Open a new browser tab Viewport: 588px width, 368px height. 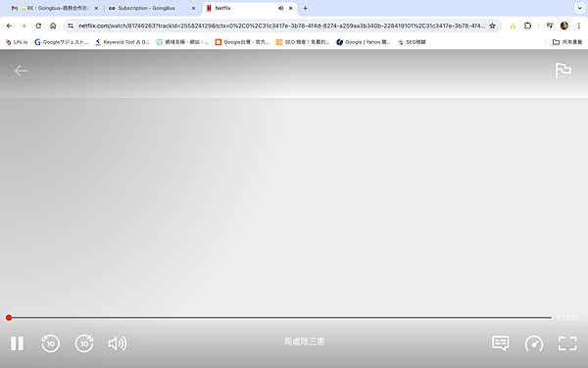click(305, 8)
